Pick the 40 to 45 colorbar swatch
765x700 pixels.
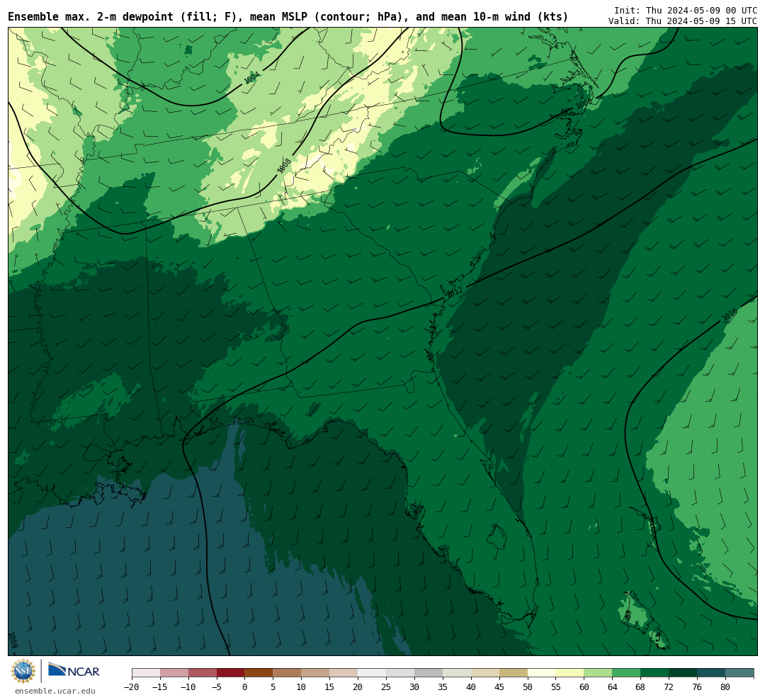(485, 673)
